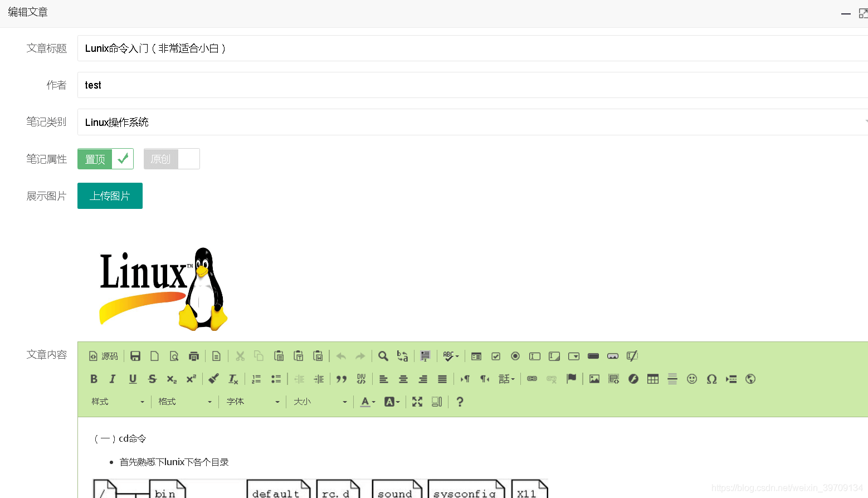Click the Save icon in editor toolbar
The image size is (868, 498).
135,356
